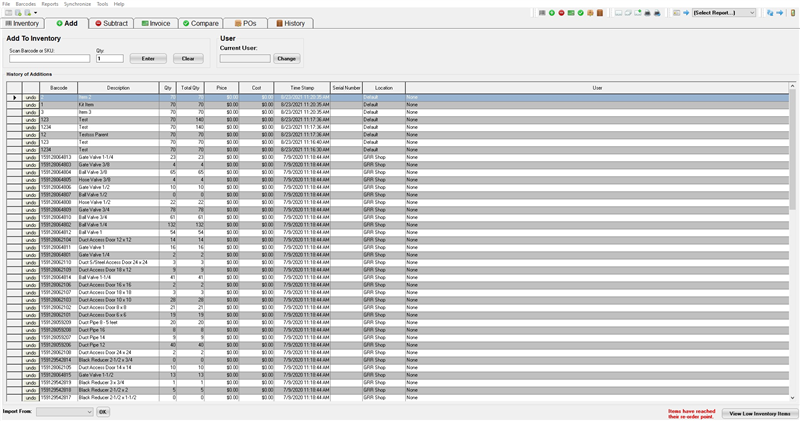Viewport: 800px width, 421px height.
Task: Click the first small grid icon under the File menu
Action: (9, 13)
